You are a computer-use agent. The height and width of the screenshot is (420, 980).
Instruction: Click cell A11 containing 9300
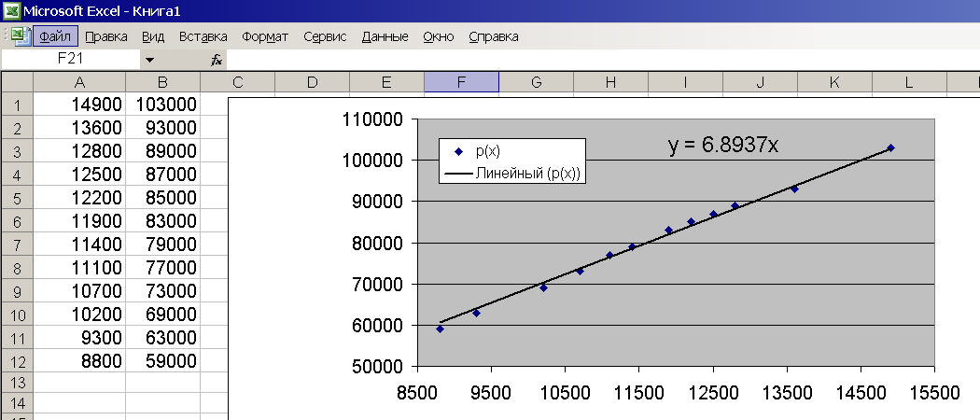[x=79, y=338]
